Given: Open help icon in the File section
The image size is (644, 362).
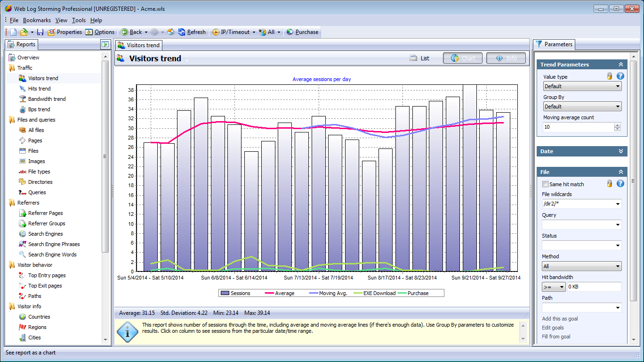Looking at the screenshot, I should 620,183.
